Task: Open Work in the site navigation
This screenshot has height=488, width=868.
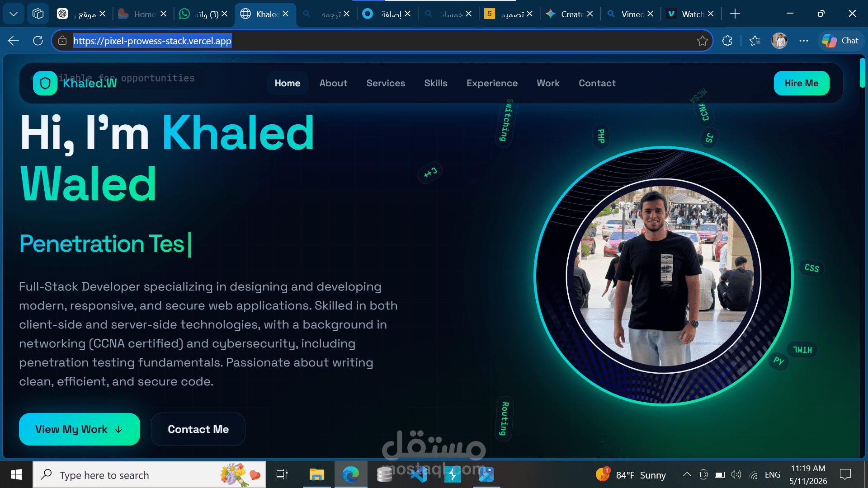Action: pyautogui.click(x=548, y=83)
